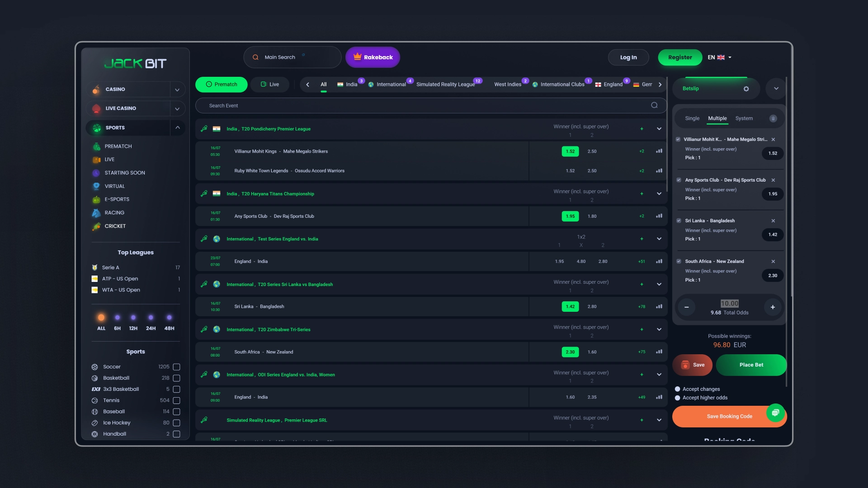
Task: Set time filter to 48H
Action: tap(169, 323)
